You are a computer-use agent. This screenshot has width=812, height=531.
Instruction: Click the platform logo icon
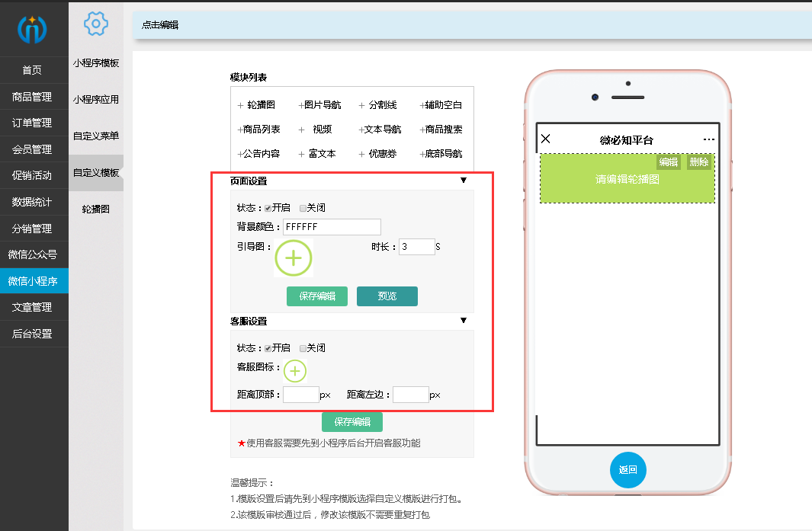click(x=33, y=29)
